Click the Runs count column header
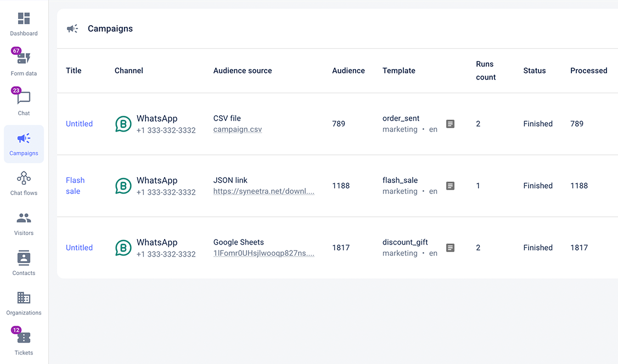 click(x=486, y=71)
